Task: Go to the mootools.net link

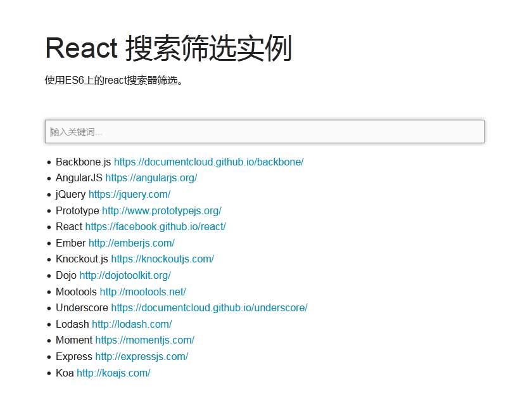Action: coord(143,292)
